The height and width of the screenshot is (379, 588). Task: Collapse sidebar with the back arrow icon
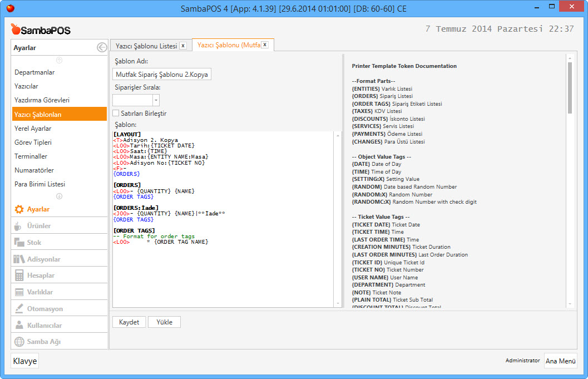coord(101,48)
